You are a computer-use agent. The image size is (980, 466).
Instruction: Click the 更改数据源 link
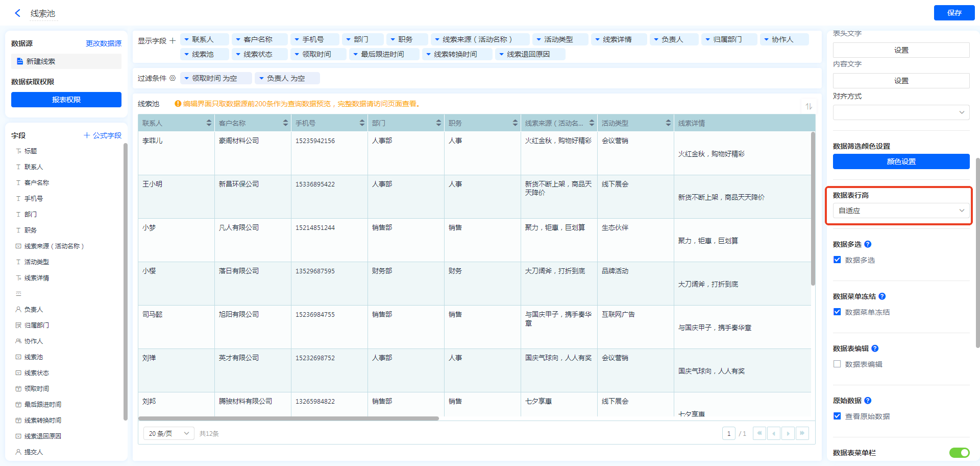(104, 43)
